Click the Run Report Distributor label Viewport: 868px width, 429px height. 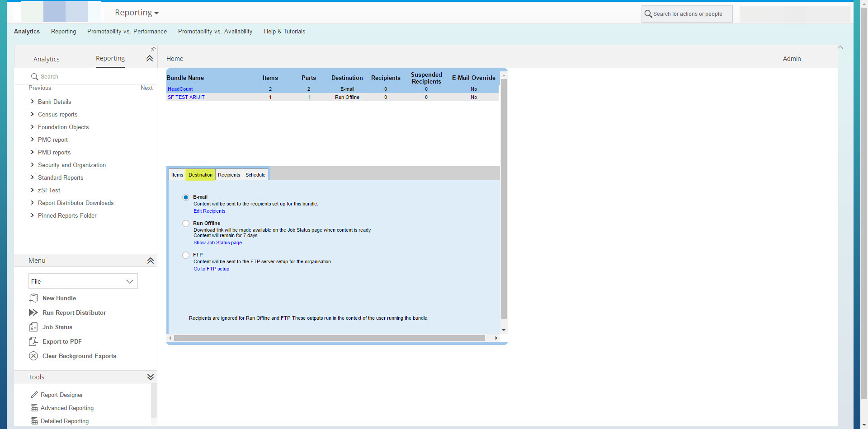point(74,312)
